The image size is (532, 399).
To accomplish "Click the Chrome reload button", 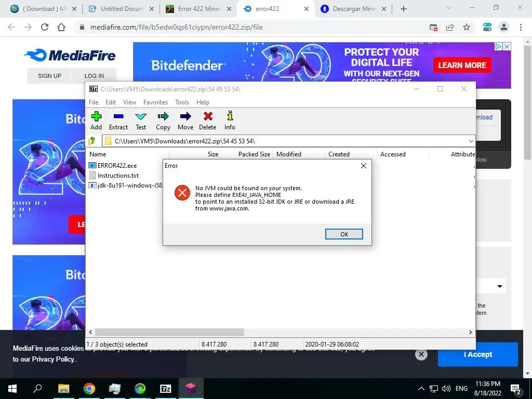I will point(45,27).
